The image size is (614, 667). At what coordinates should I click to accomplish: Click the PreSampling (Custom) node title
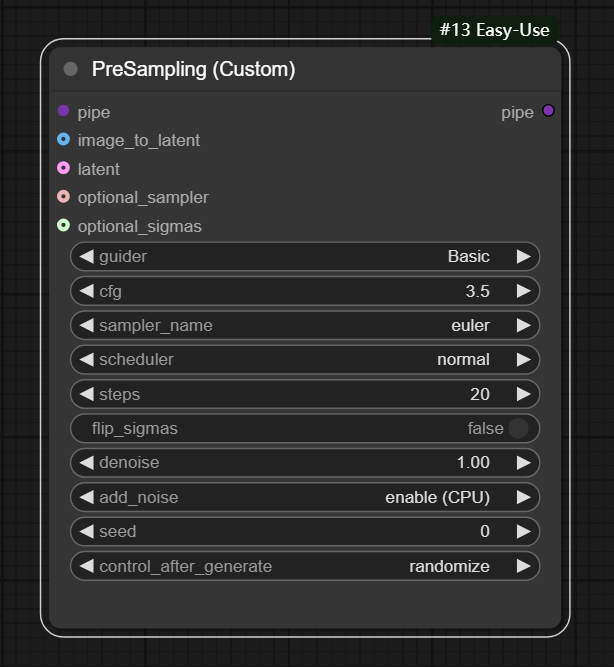[x=193, y=69]
